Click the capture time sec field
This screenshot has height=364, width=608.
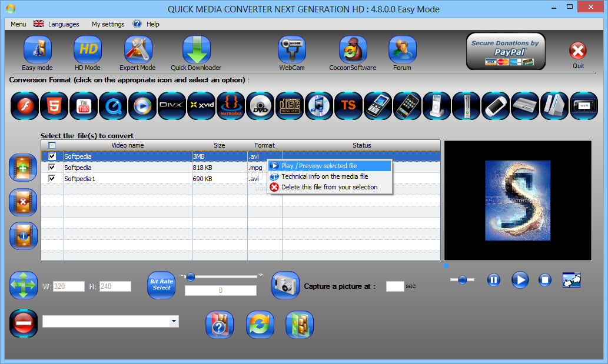pos(395,286)
